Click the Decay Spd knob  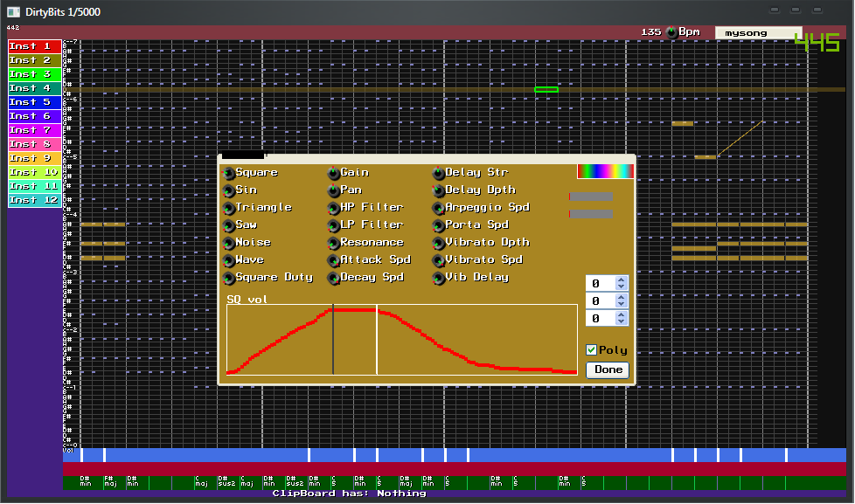(333, 278)
